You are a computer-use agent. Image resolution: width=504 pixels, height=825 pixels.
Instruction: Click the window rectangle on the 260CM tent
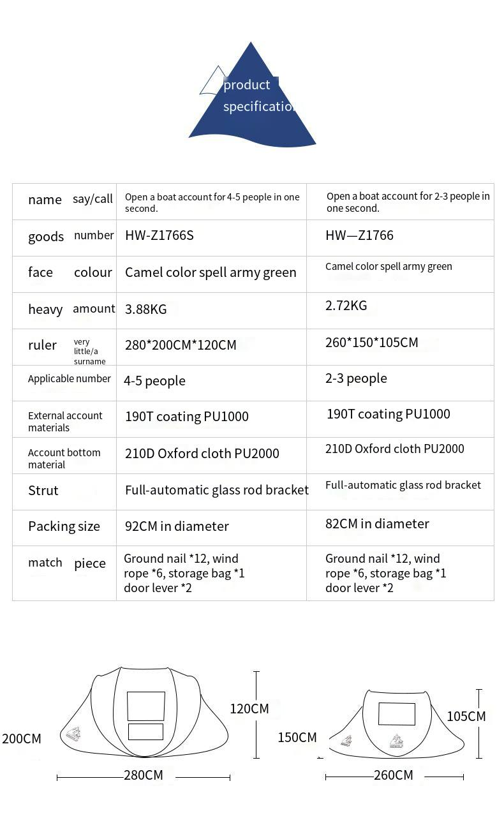click(x=396, y=714)
